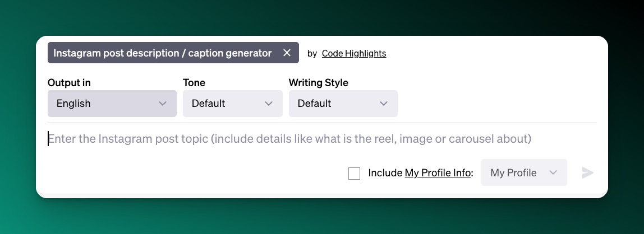The image size is (644, 234).
Task: Expand the Tone dropdown set to Default
Action: click(232, 104)
